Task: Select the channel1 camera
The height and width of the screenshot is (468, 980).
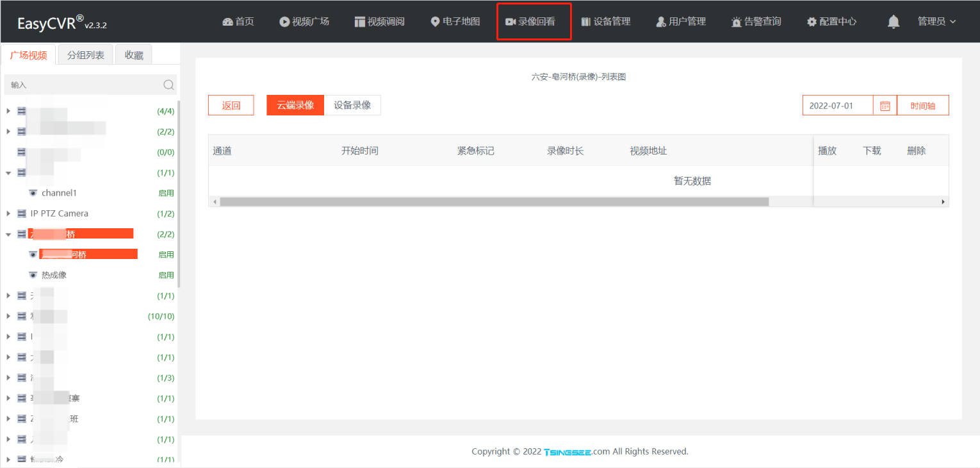Action: pos(59,193)
